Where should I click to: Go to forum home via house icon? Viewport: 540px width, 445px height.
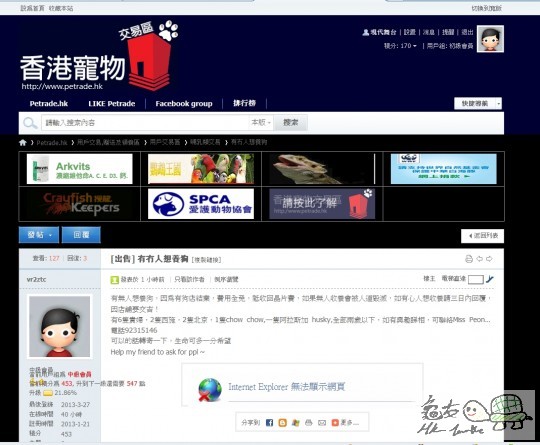(x=23, y=142)
